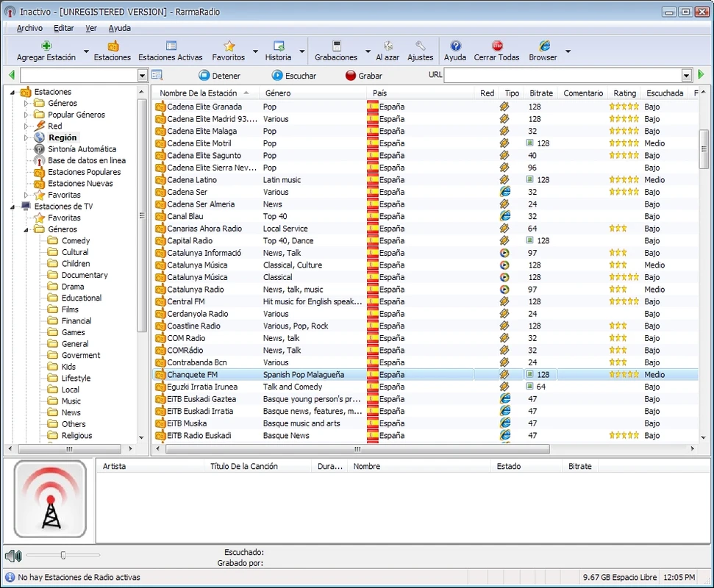Click the Sintonía Automática tree icon
The width and height of the screenshot is (714, 588).
40,149
